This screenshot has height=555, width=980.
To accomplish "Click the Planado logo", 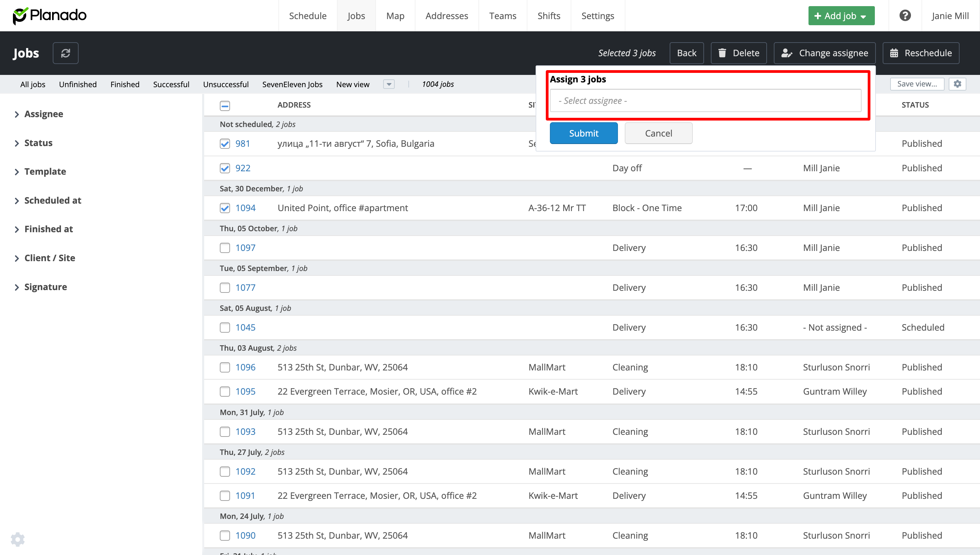I will pos(50,16).
